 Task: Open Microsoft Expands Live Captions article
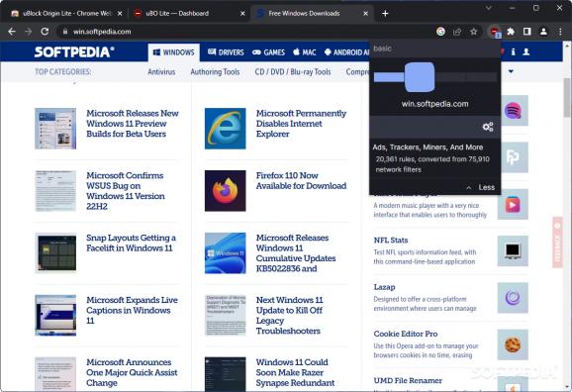tap(132, 310)
